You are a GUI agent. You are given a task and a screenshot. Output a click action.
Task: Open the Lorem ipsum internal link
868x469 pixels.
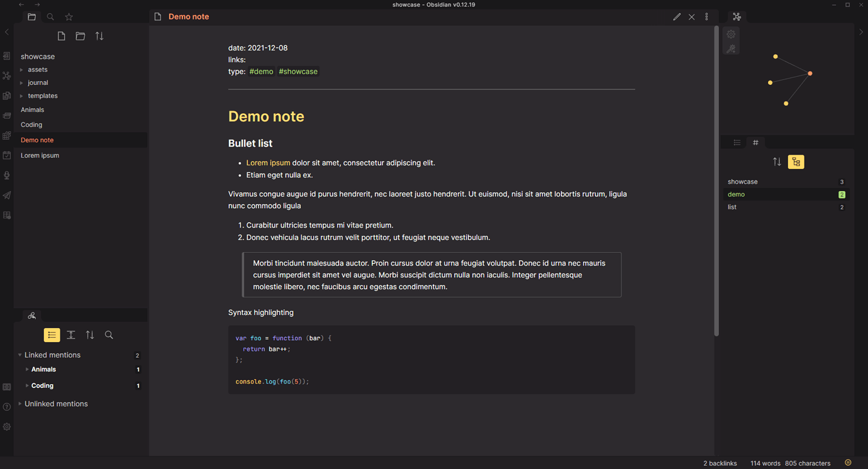coord(268,162)
